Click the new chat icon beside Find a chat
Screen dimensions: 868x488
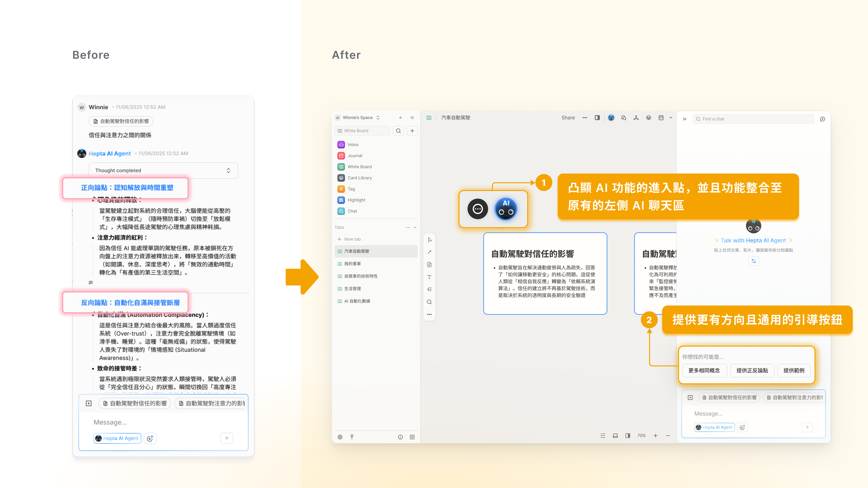(823, 119)
